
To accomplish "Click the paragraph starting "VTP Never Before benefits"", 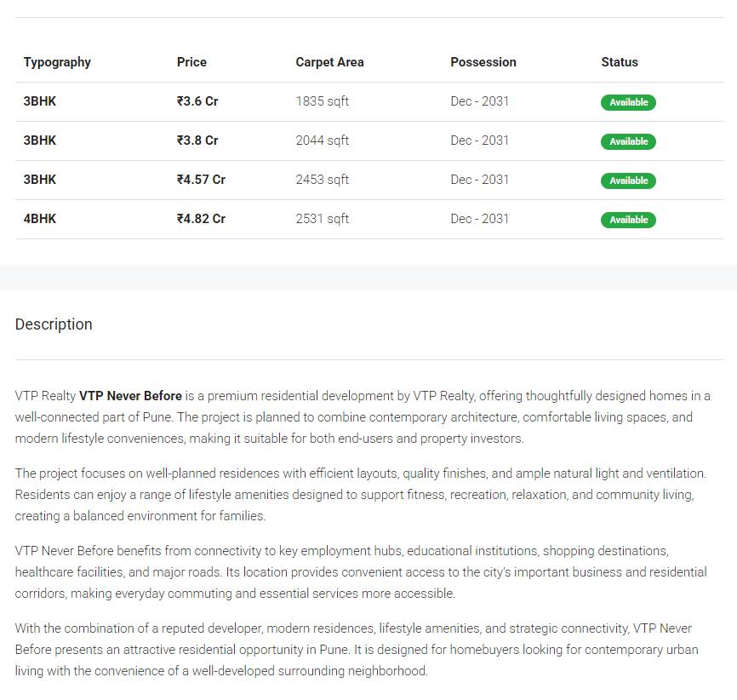I will pyautogui.click(x=361, y=572).
